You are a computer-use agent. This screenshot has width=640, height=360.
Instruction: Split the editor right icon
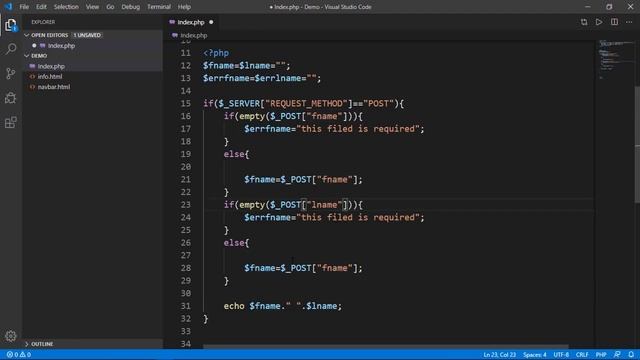(614, 22)
